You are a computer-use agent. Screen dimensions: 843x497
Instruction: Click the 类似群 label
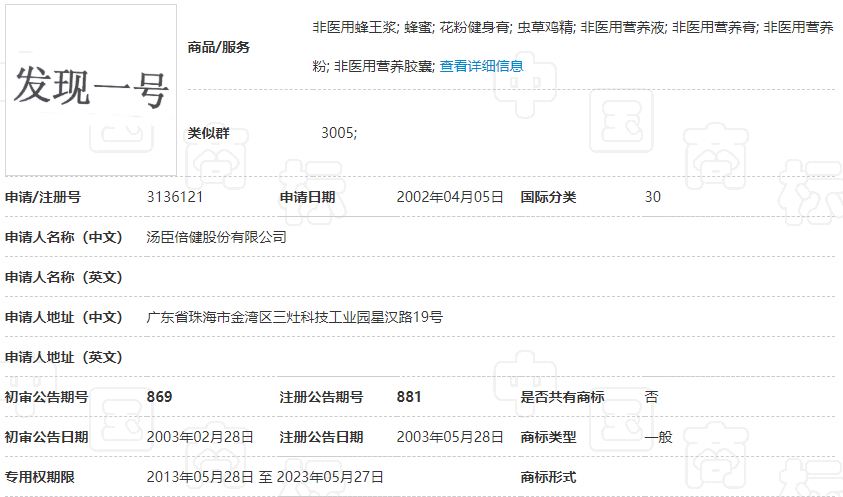208,133
